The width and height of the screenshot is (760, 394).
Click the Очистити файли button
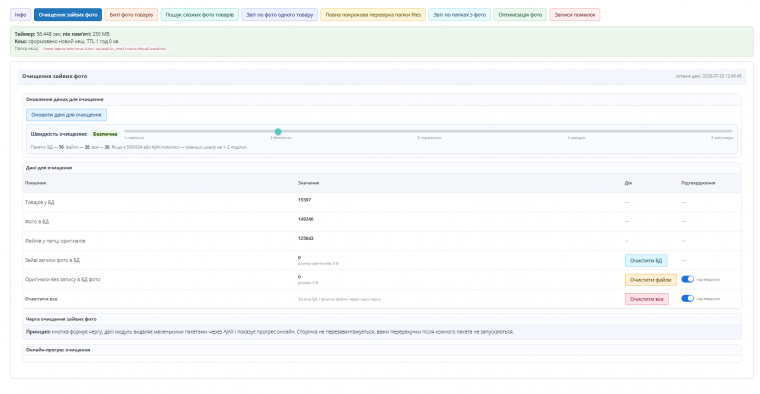tap(650, 280)
